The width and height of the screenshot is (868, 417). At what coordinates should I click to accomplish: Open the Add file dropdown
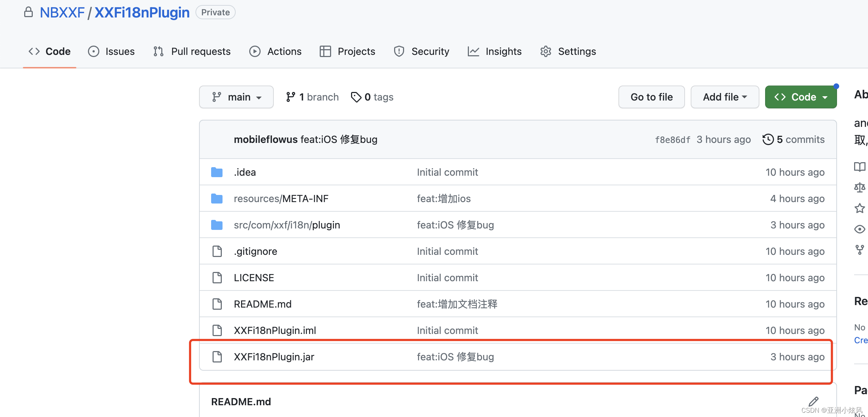[x=725, y=97]
